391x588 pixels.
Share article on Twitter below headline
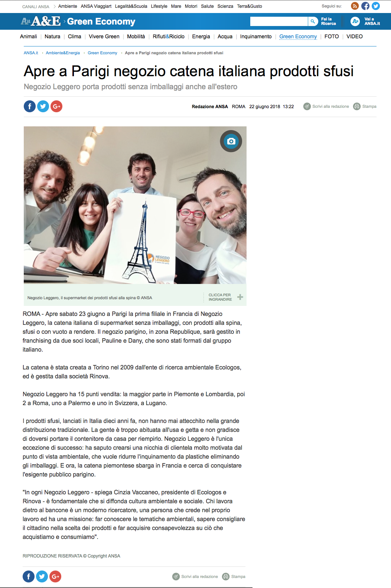43,106
